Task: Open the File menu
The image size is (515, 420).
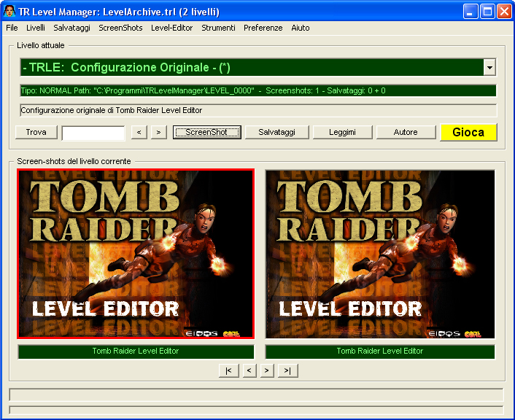Action: pos(12,28)
